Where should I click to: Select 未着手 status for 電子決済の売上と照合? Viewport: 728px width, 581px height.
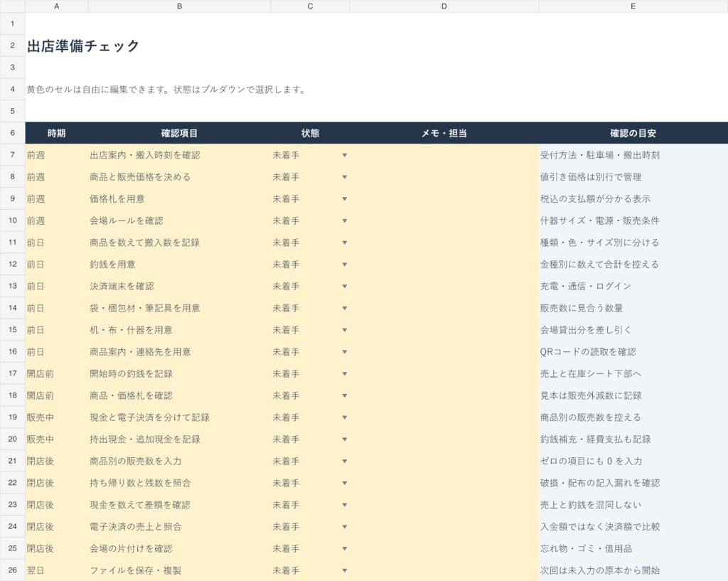pyautogui.click(x=310, y=527)
